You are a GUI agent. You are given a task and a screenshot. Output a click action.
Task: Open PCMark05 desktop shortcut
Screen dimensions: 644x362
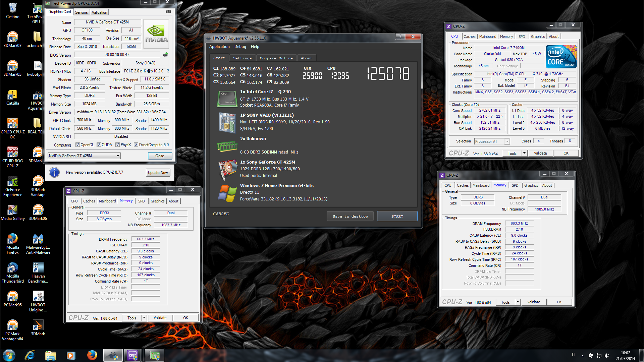pos(12,299)
